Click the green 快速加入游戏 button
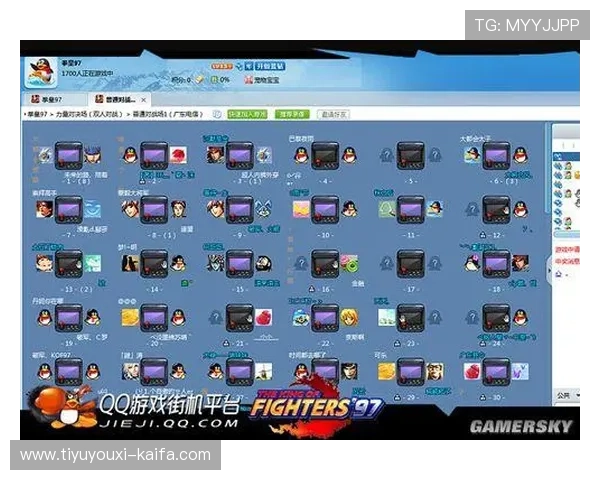 pyautogui.click(x=247, y=115)
